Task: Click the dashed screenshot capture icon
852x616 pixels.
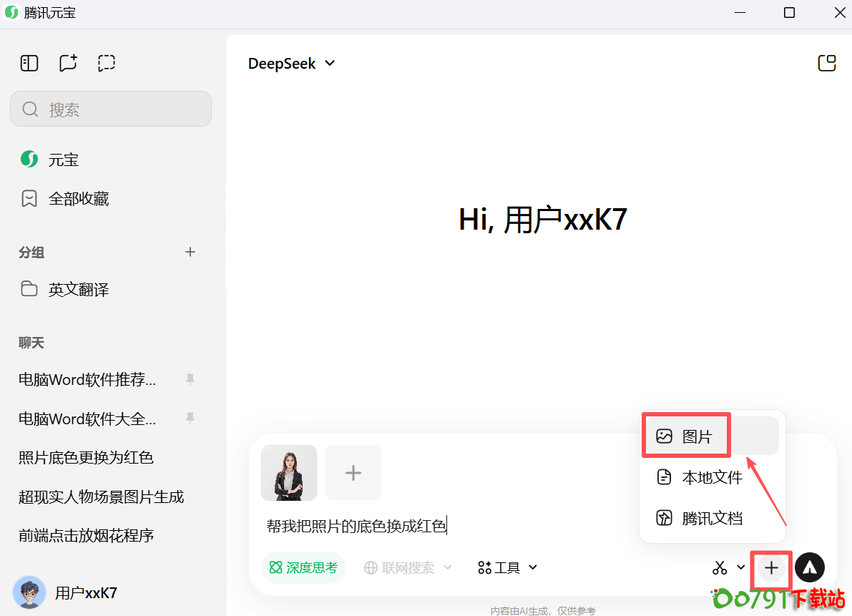Action: pyautogui.click(x=107, y=64)
